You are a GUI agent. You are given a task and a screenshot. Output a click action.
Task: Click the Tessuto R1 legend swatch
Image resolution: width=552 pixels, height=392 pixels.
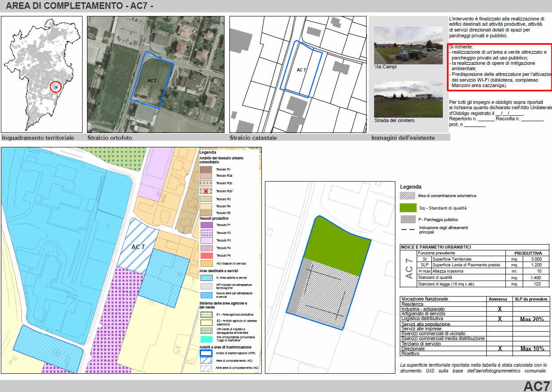206,169
